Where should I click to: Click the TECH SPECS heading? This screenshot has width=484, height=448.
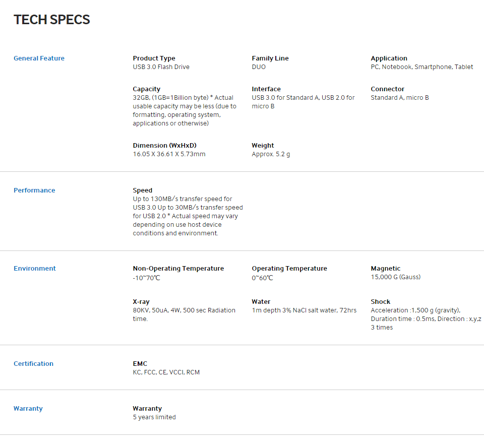(51, 20)
